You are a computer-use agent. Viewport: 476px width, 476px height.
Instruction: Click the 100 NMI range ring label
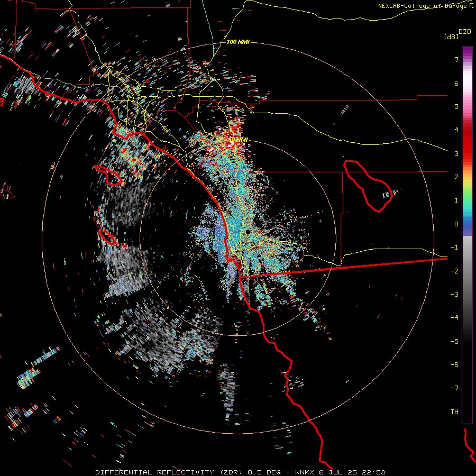point(238,42)
